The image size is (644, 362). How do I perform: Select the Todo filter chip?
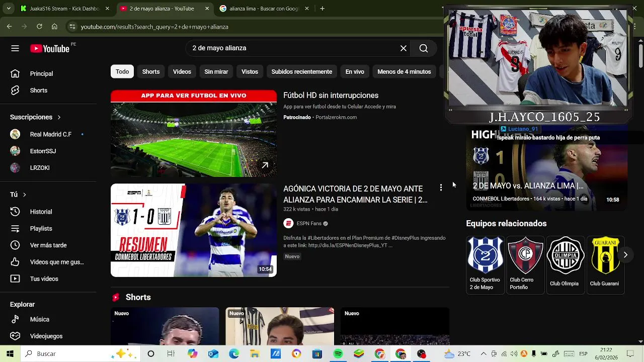[122, 72]
